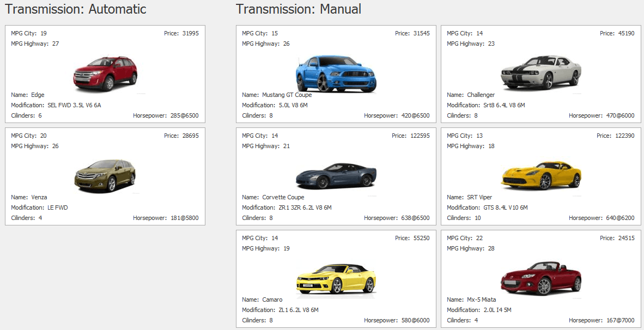This screenshot has height=330, width=644.
Task: Click the name text 'Edge'
Action: coord(38,95)
